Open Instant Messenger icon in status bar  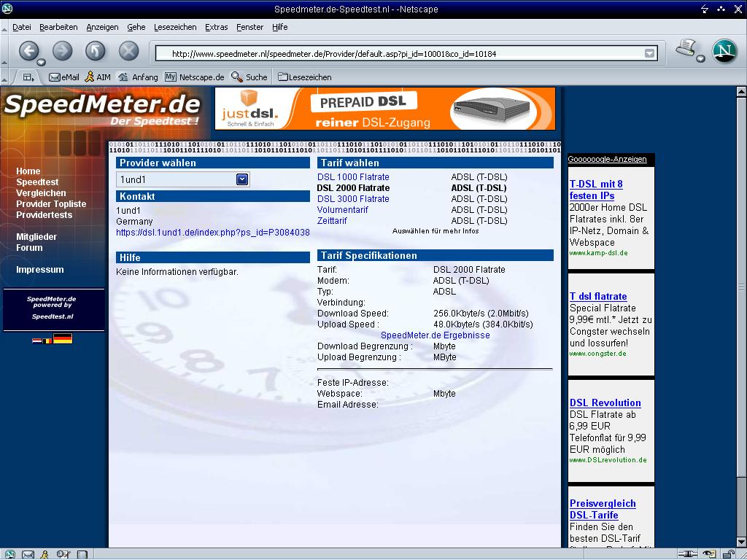[44, 554]
